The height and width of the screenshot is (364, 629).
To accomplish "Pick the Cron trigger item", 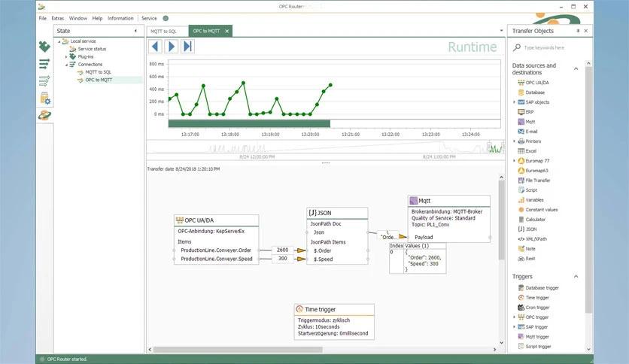I will click(537, 307).
